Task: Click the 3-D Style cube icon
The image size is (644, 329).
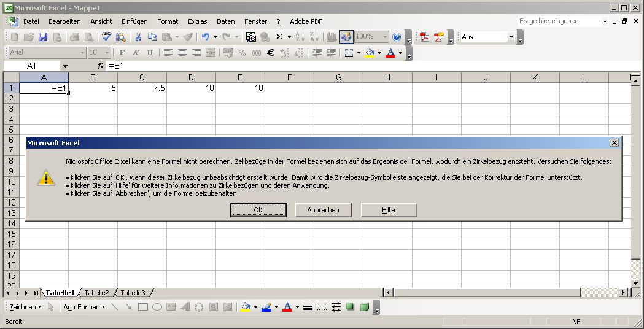Action: coord(364,307)
